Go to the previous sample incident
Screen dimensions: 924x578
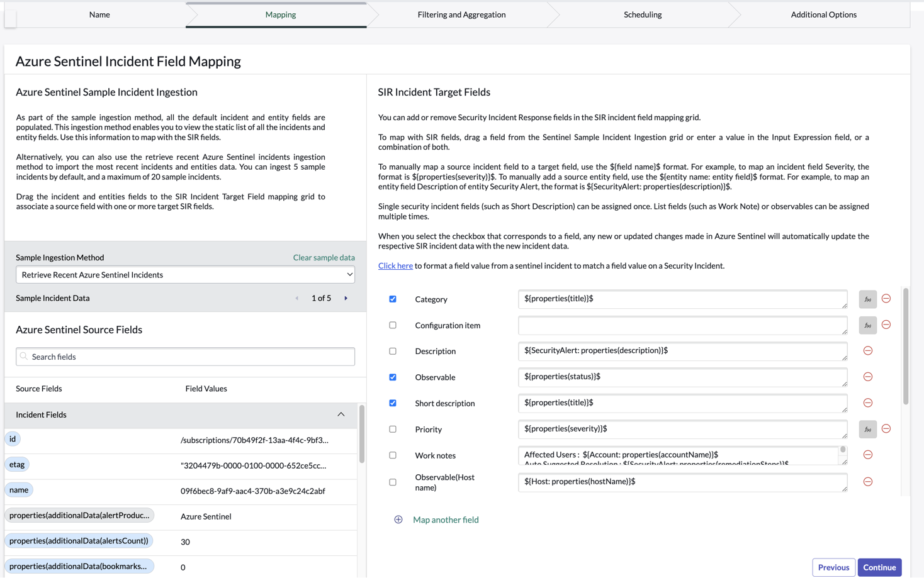tap(297, 298)
